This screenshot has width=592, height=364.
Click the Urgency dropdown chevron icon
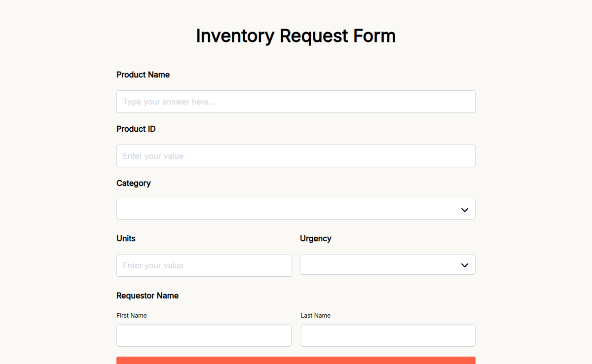464,264
